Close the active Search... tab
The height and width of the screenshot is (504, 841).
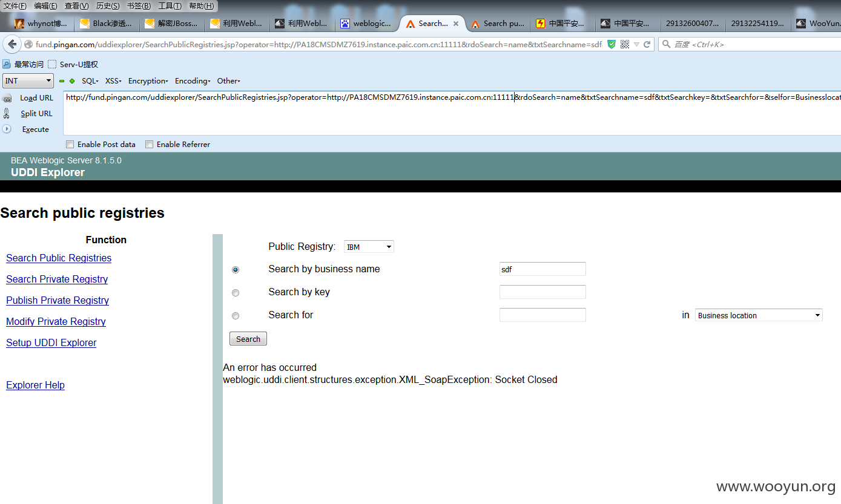(456, 24)
